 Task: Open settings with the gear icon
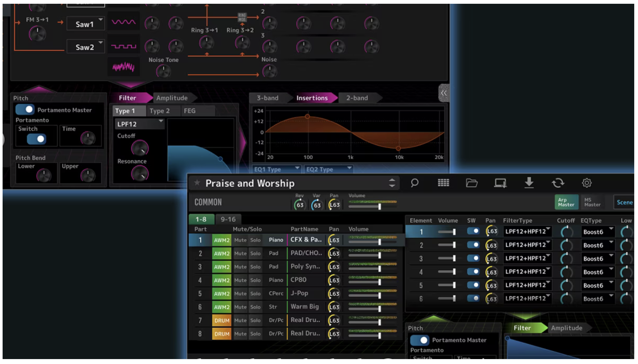(x=586, y=183)
